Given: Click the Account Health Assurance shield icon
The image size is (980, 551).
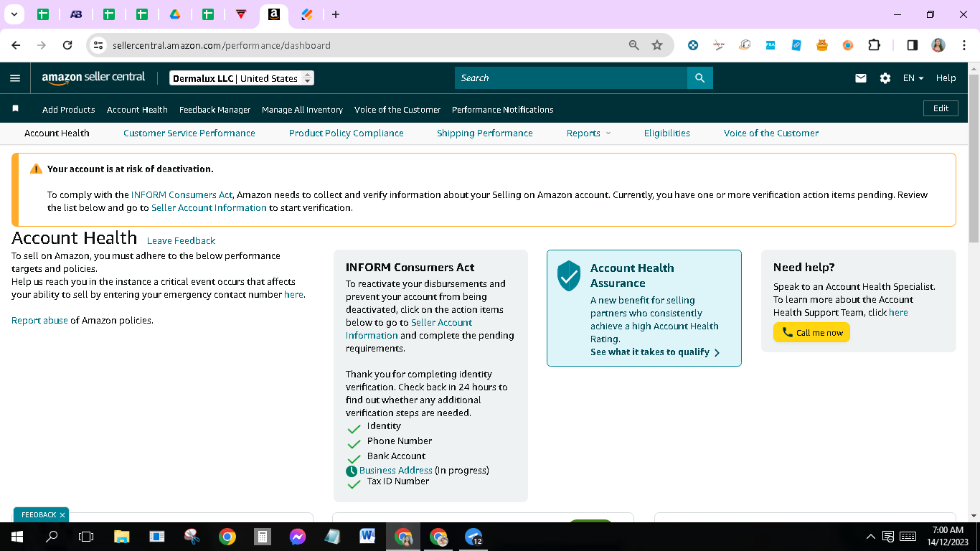Looking at the screenshot, I should click(x=569, y=275).
